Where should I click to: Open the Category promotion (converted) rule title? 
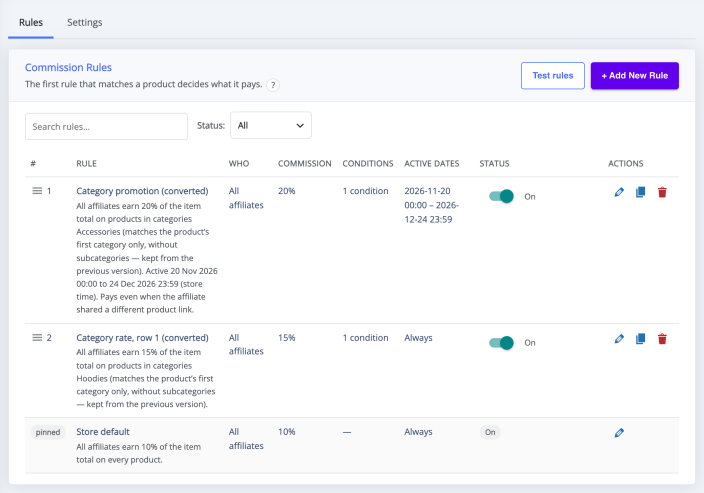142,191
